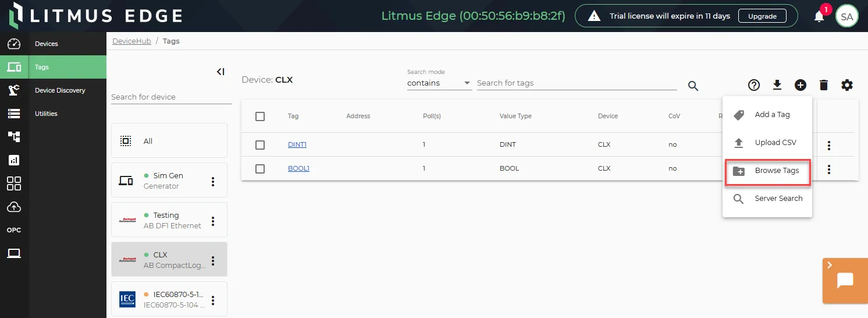
Task: Select the Sim Gen Generator device card
Action: [169, 180]
